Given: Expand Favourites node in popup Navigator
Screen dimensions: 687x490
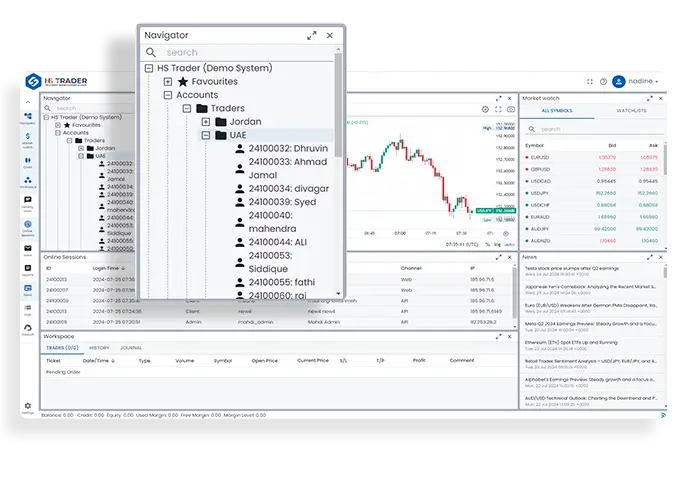Looking at the screenshot, I should click(168, 82).
